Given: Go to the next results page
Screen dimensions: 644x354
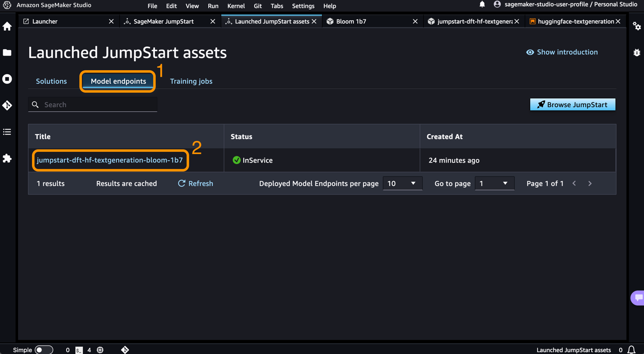Looking at the screenshot, I should (590, 183).
